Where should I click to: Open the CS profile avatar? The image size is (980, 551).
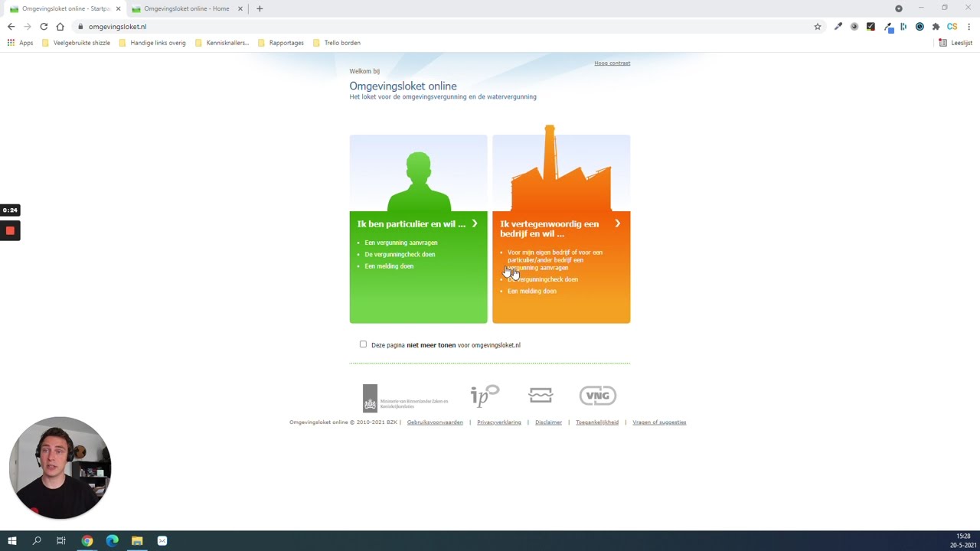coord(952,27)
